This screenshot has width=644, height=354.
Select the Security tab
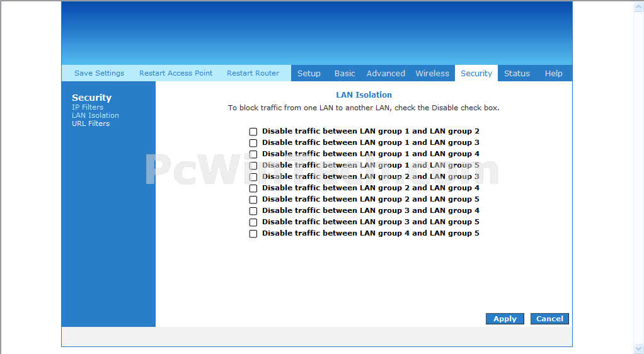coord(476,73)
